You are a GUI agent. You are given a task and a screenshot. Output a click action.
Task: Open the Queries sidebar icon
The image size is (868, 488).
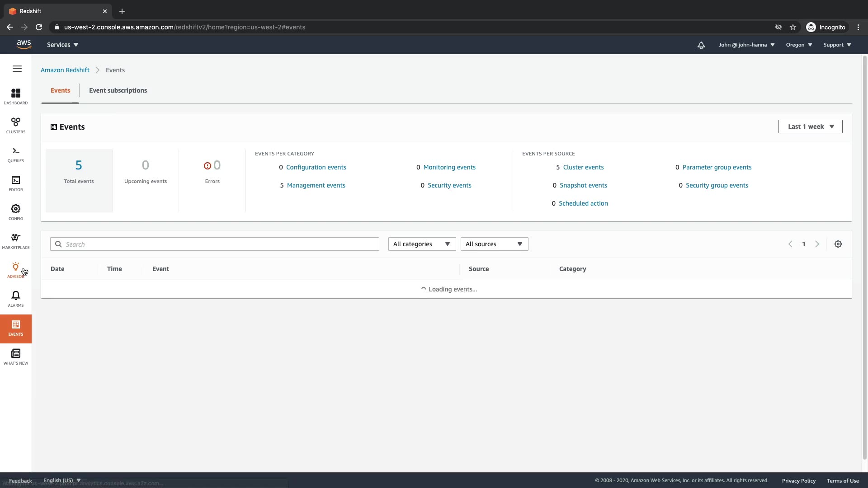coord(16,154)
